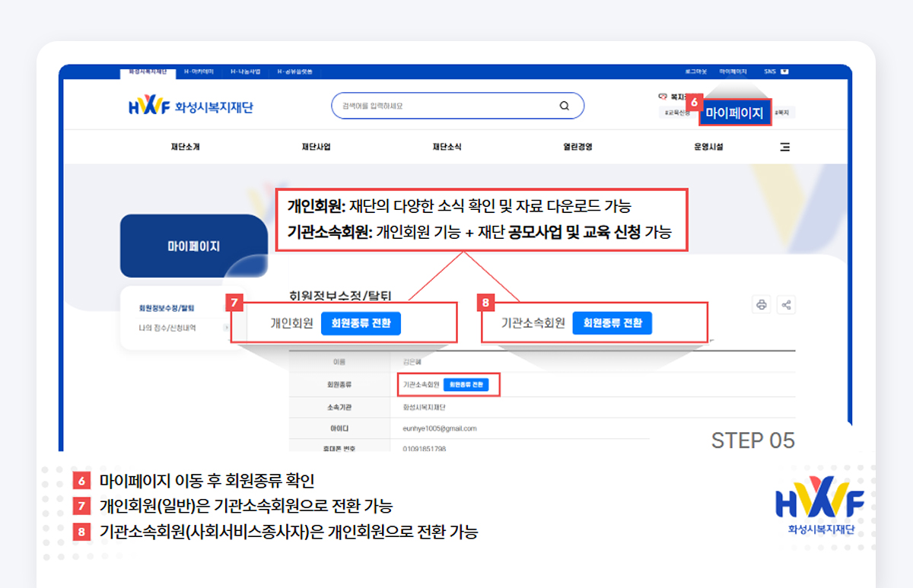Image resolution: width=913 pixels, height=588 pixels.
Task: Click the share icon next to print
Action: (787, 304)
